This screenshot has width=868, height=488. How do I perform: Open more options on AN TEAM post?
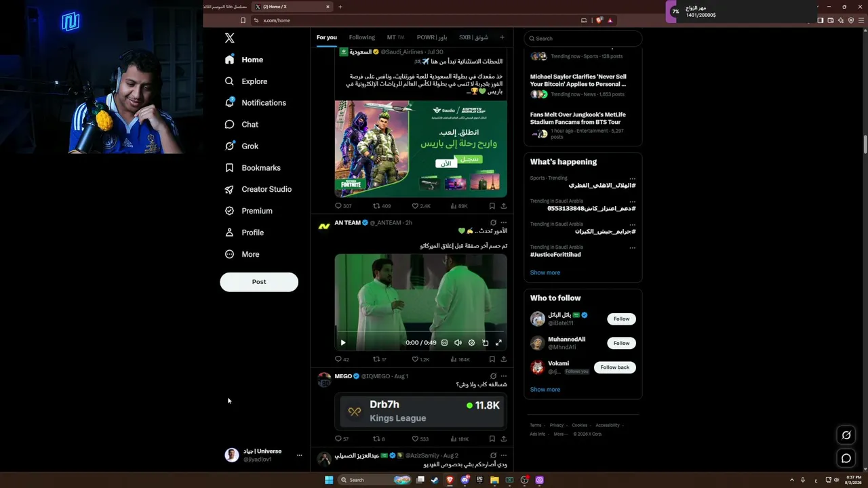tap(503, 222)
